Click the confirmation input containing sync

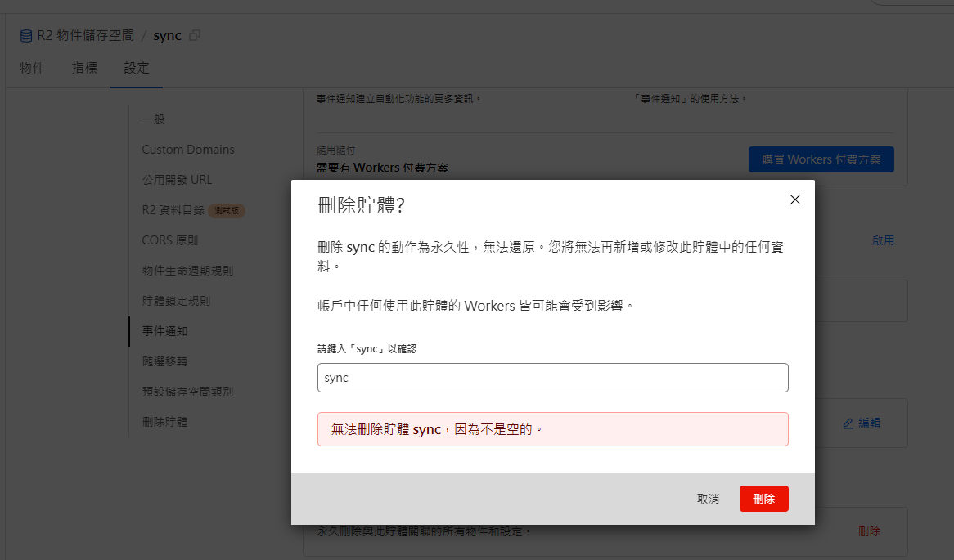coord(552,377)
